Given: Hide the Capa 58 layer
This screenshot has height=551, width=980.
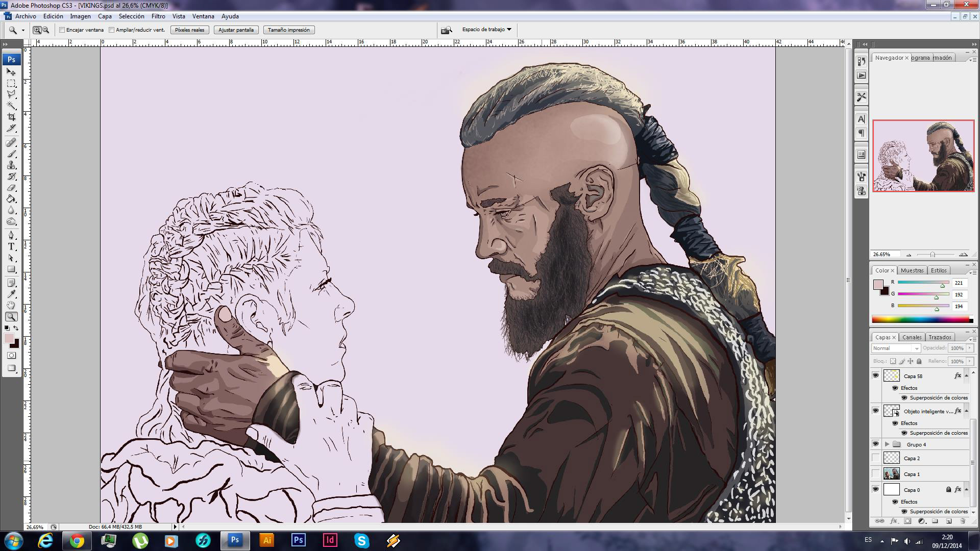Looking at the screenshot, I should click(875, 376).
